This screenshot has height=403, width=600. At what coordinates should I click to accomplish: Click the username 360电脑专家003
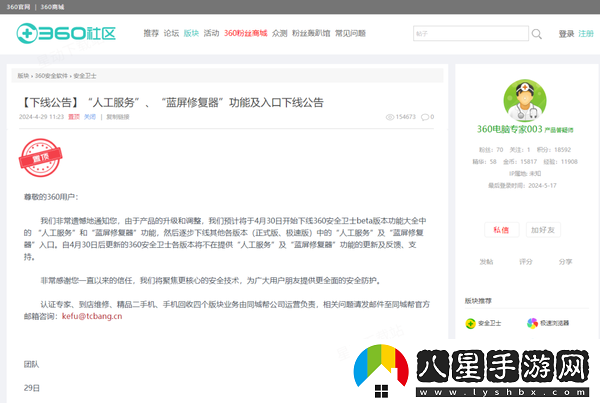[x=509, y=129]
